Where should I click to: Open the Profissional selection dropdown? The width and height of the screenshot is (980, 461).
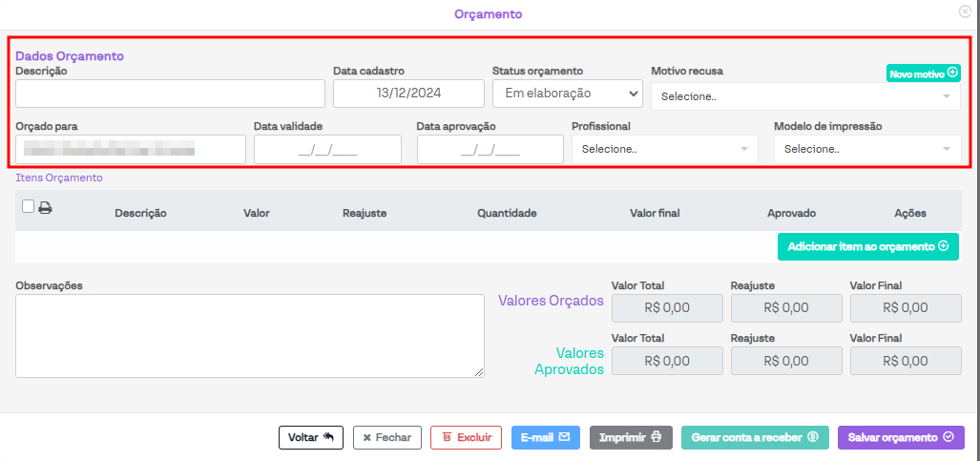click(664, 149)
